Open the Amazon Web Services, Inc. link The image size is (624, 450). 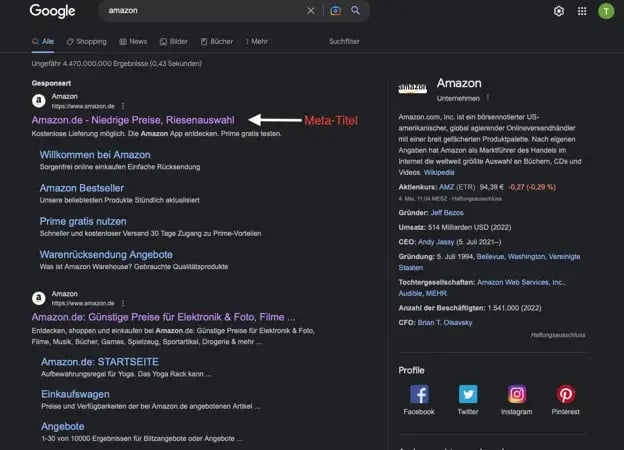(520, 282)
